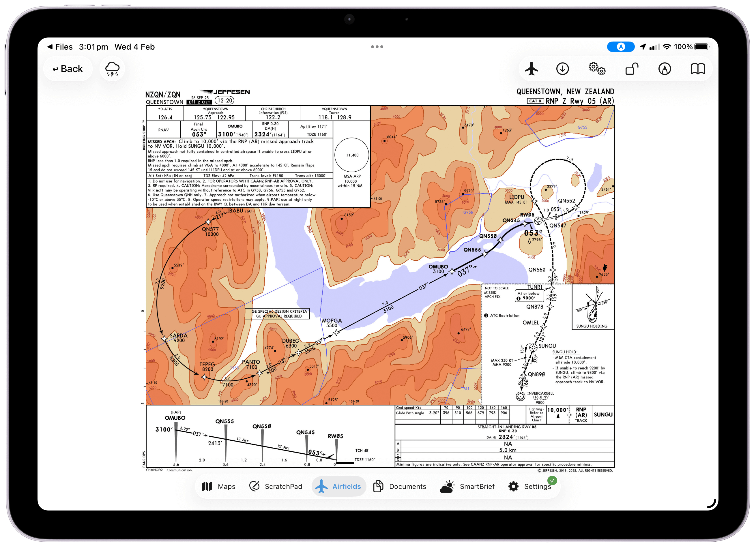The width and height of the screenshot is (756, 548).
Task: Tap the OMUBO waypoint on the chart
Action: click(x=452, y=271)
